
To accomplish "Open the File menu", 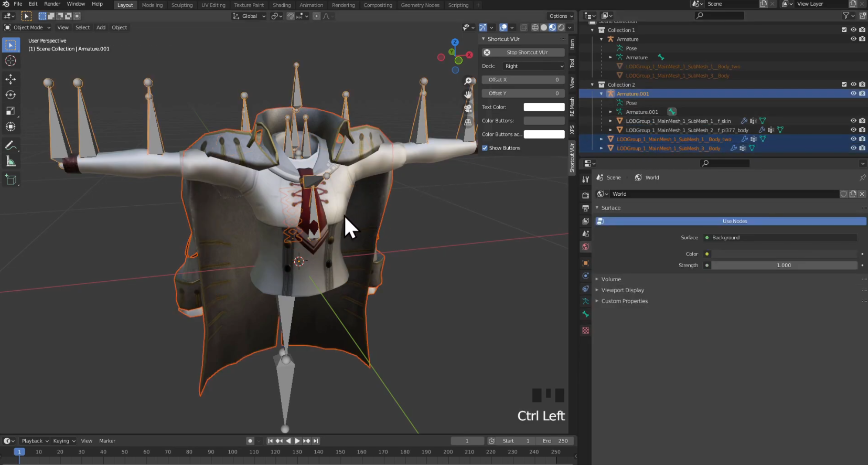I will [18, 4].
